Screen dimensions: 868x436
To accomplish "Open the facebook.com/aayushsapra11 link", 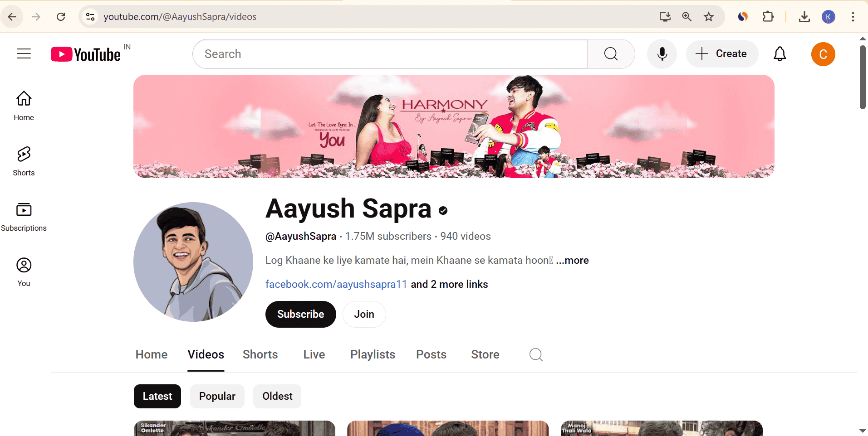I will pos(336,284).
